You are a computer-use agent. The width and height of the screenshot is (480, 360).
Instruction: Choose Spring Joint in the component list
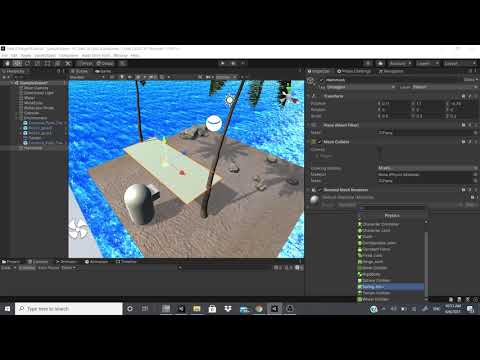pos(391,287)
